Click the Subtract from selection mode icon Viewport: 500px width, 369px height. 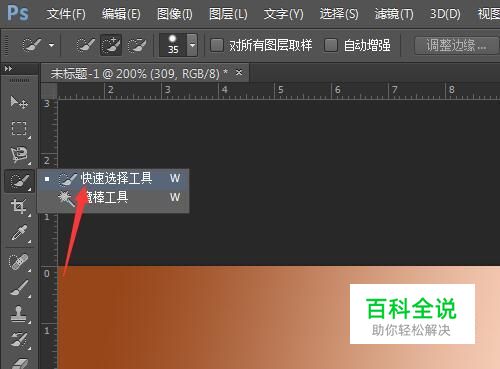[x=137, y=45]
